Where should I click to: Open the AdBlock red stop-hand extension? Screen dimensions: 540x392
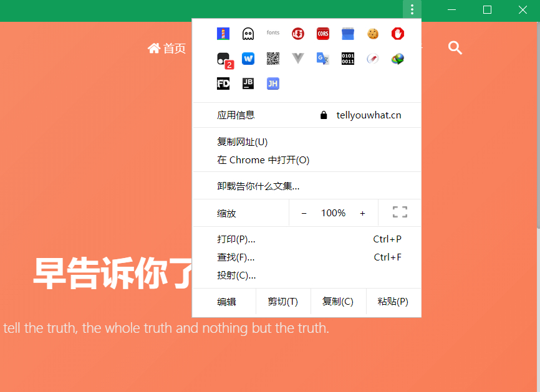coord(398,34)
